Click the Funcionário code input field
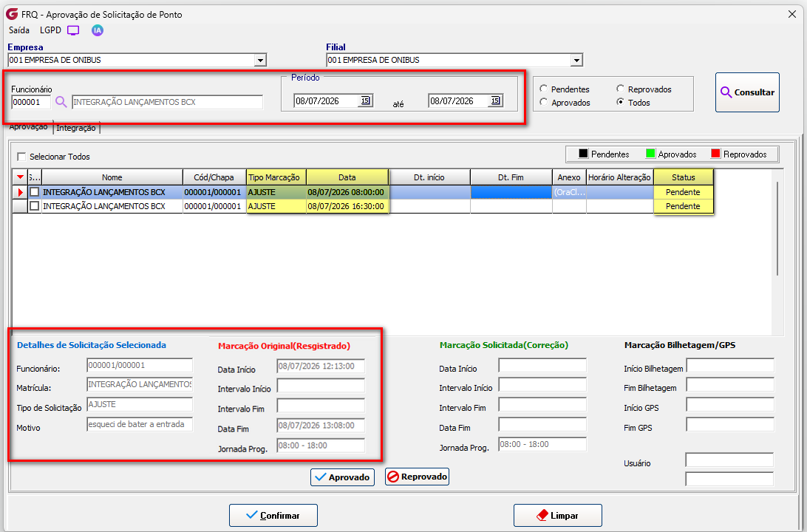Viewport: 807px width, 532px height. (31, 102)
